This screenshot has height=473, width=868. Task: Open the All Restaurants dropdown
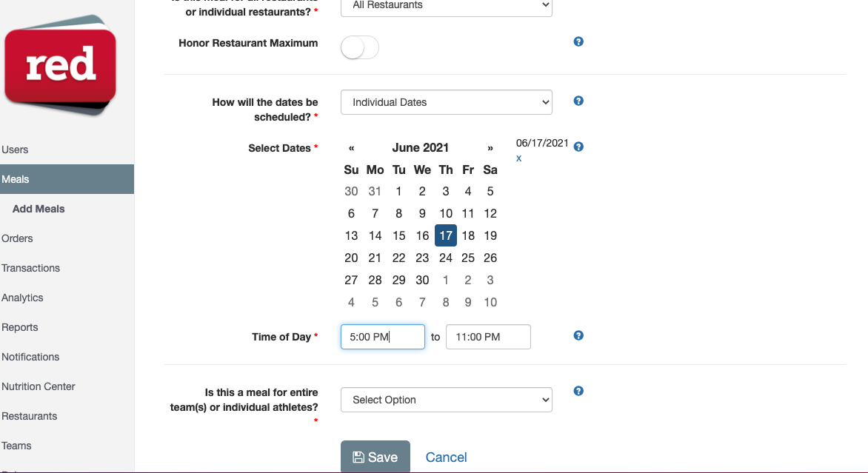tap(446, 5)
